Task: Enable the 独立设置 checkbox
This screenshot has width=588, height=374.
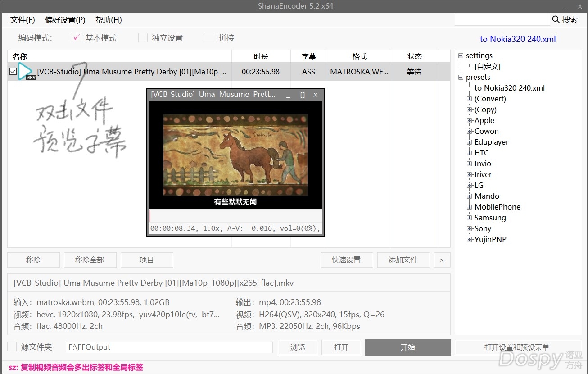Action: point(143,38)
